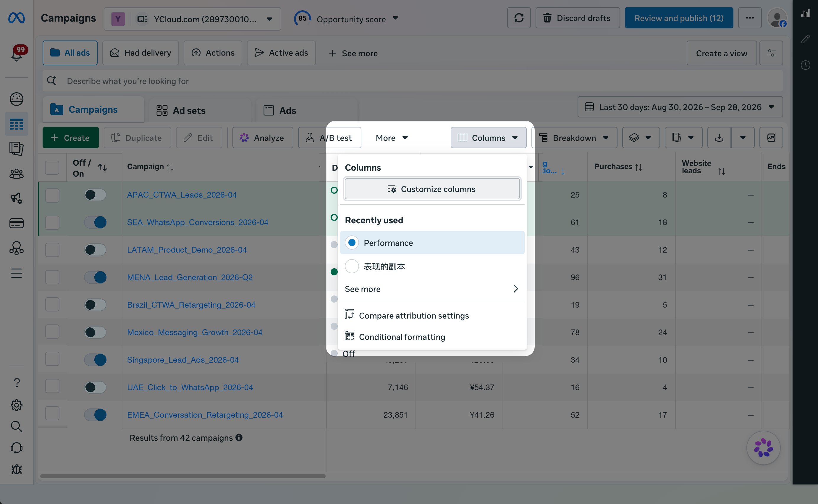Open the settings gear in sidebar
Viewport: 818px width, 504px height.
(16, 405)
